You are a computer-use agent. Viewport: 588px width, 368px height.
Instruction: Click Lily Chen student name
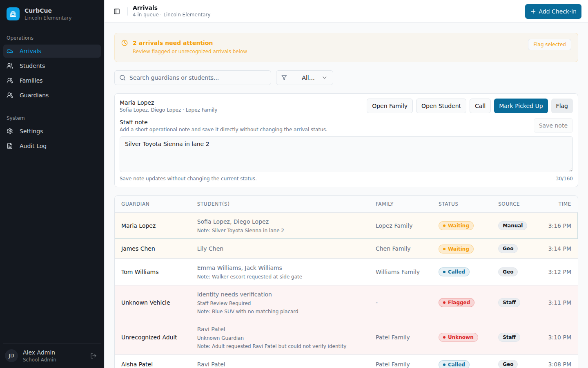(x=210, y=249)
